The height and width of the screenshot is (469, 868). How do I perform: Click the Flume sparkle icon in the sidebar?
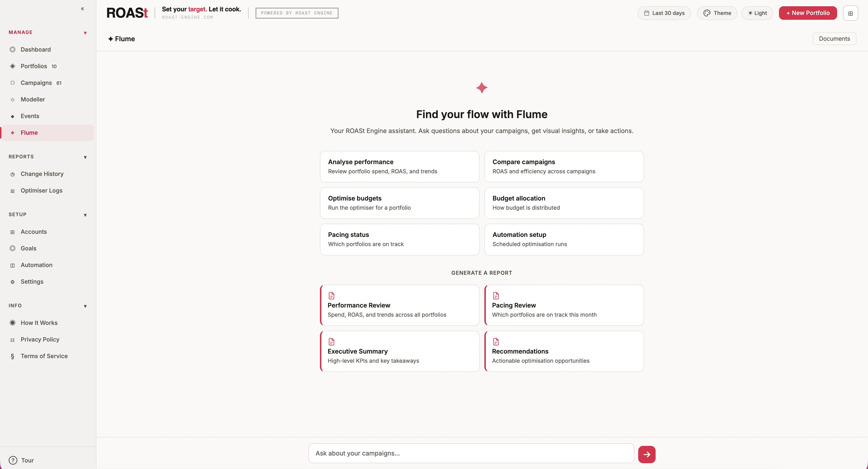click(13, 132)
